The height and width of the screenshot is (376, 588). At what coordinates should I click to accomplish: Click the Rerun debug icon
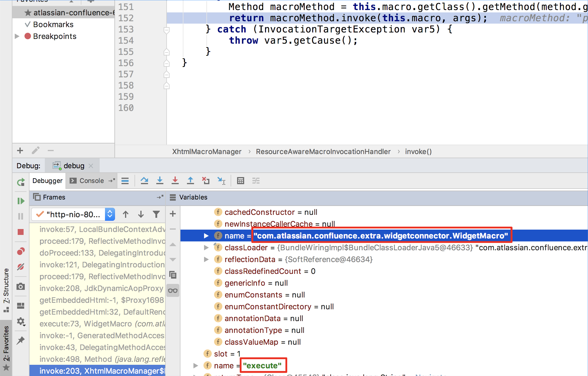(21, 182)
